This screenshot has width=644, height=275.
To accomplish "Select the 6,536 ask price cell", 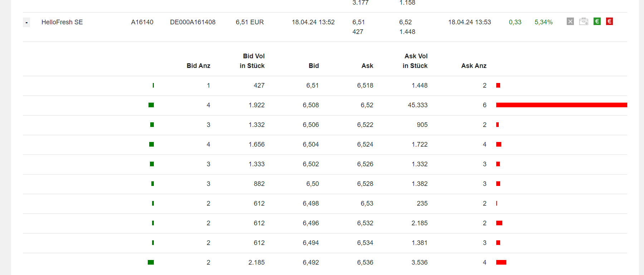I will click(x=365, y=262).
